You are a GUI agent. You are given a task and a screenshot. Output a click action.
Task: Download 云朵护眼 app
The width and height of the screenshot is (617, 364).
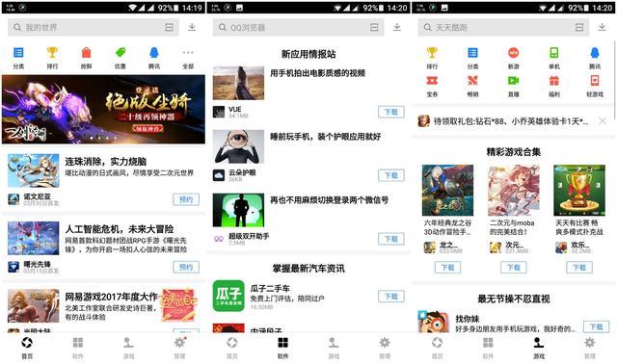click(391, 175)
